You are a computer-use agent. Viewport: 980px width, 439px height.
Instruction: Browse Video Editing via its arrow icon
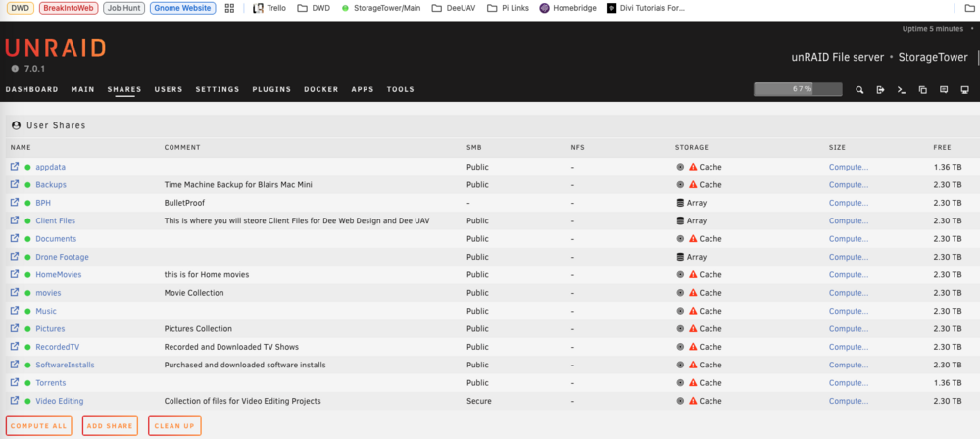pos(15,400)
